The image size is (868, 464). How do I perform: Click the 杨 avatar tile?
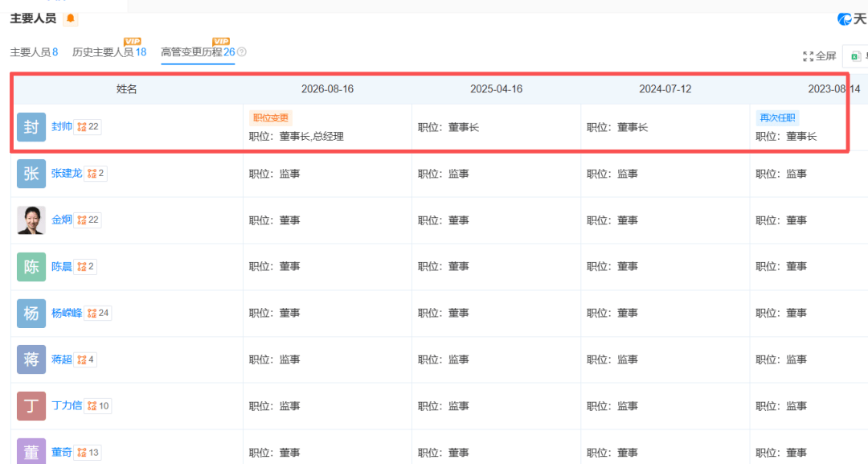(x=31, y=313)
